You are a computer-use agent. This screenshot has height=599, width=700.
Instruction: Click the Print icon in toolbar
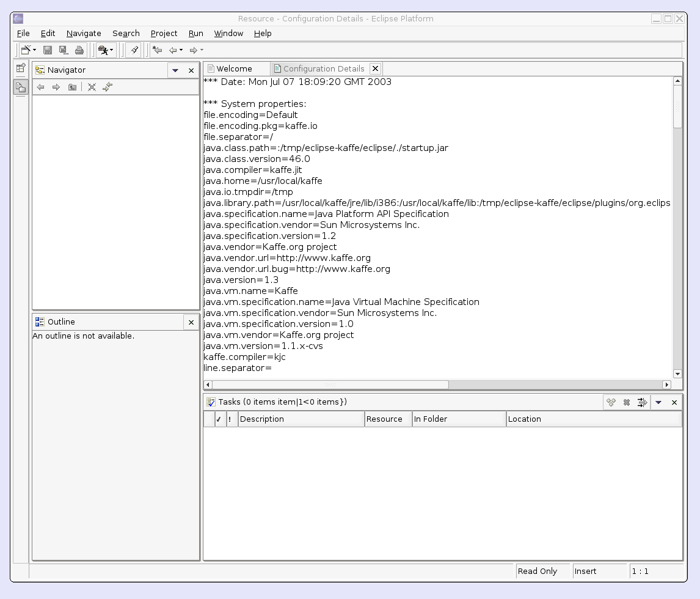[79, 50]
